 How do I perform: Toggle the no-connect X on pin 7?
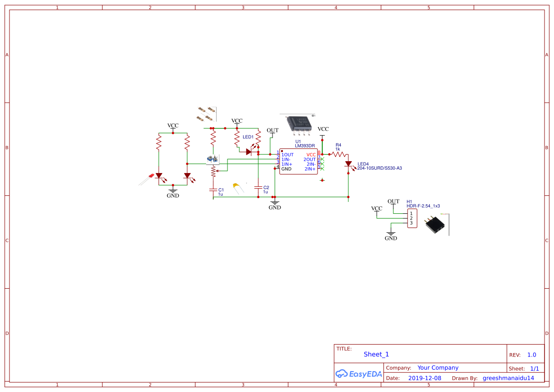pyautogui.click(x=322, y=159)
